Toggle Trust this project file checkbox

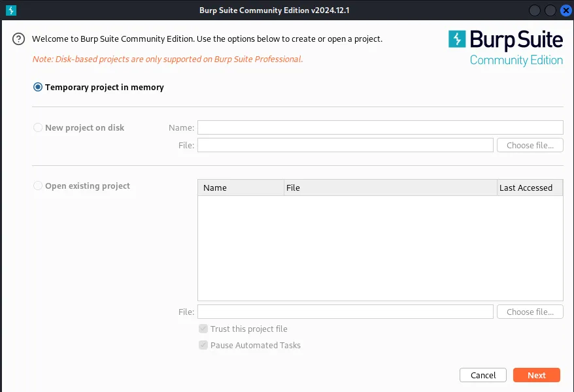pos(203,329)
